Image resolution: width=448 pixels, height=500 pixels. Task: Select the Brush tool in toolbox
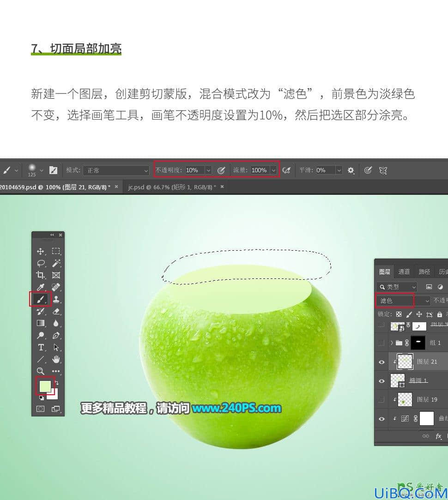tap(40, 299)
